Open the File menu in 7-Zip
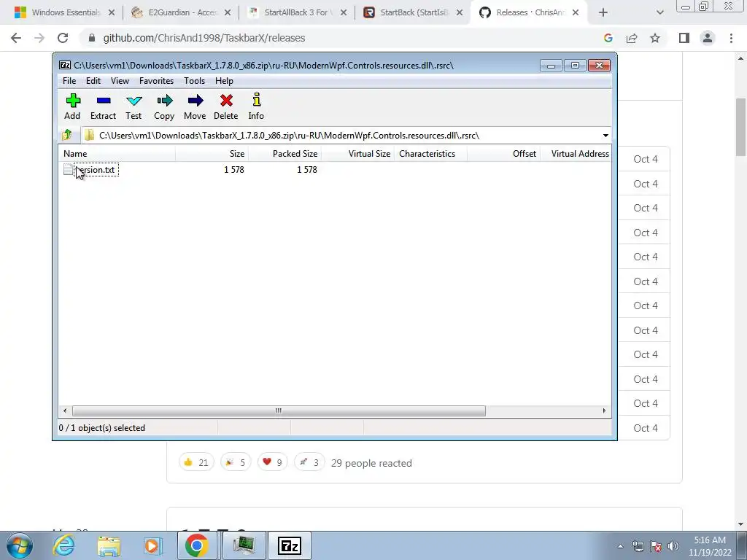This screenshot has width=747, height=560. [x=69, y=81]
